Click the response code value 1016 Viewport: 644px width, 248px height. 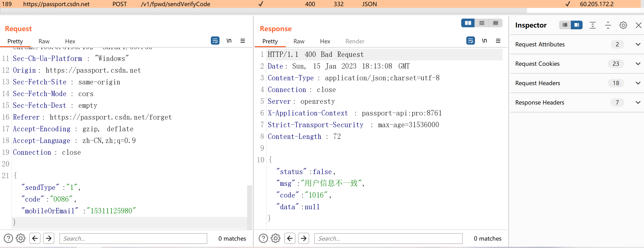[316, 195]
